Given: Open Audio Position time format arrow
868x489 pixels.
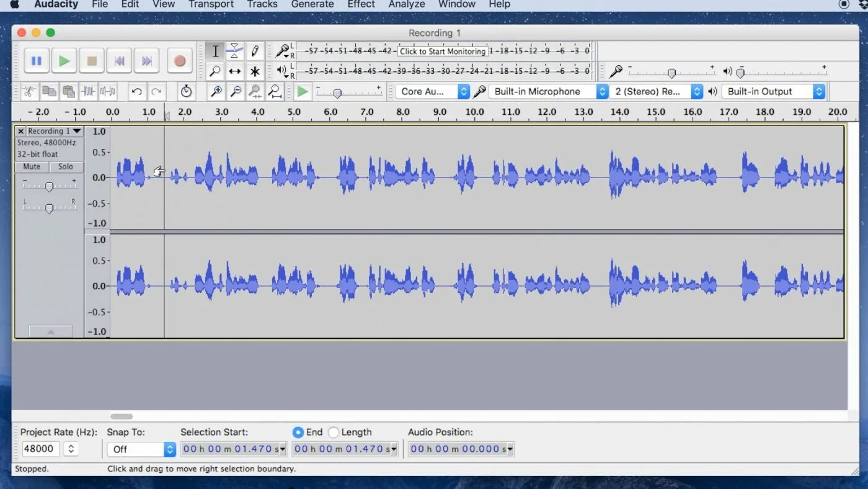Looking at the screenshot, I should (510, 449).
